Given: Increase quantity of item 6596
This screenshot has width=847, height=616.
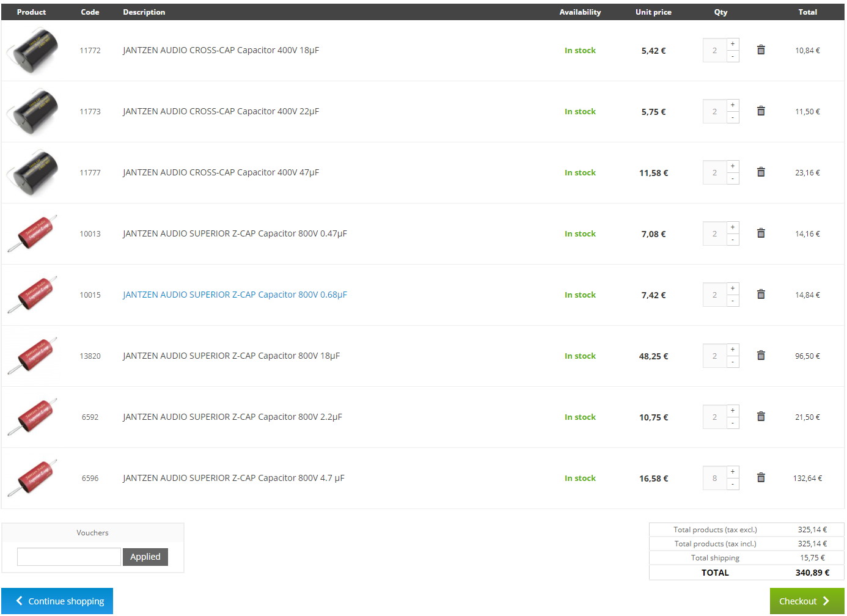Looking at the screenshot, I should 733,472.
